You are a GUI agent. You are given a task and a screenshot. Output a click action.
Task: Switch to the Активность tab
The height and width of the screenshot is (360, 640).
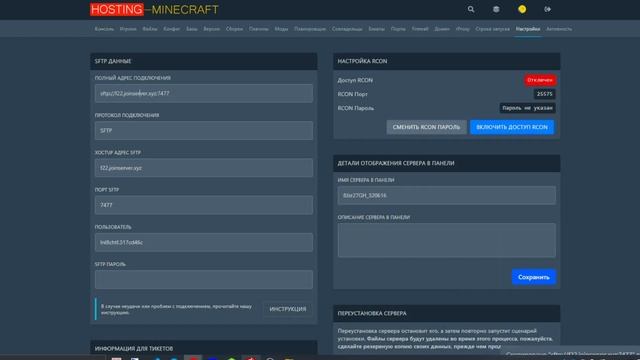[x=559, y=29]
